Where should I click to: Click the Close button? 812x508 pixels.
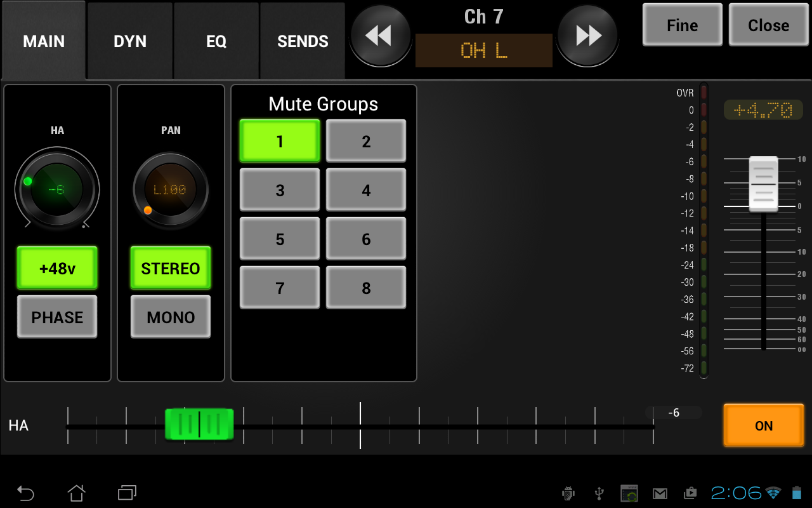[x=769, y=25]
